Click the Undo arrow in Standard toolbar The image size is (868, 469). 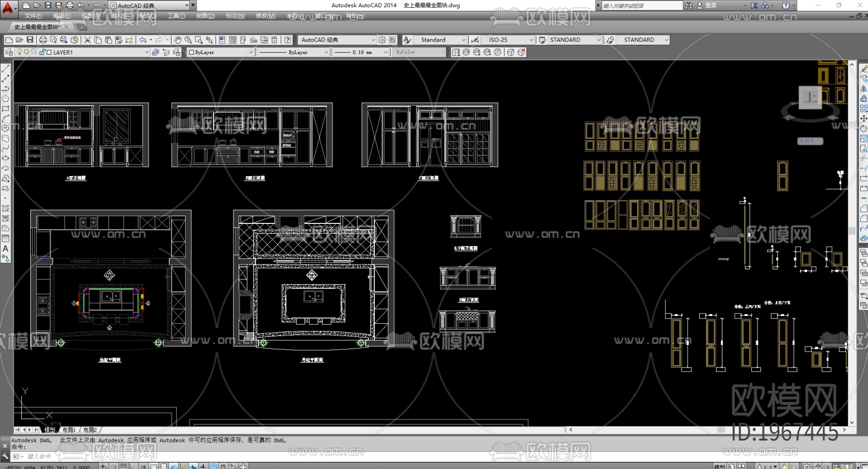[x=143, y=40]
